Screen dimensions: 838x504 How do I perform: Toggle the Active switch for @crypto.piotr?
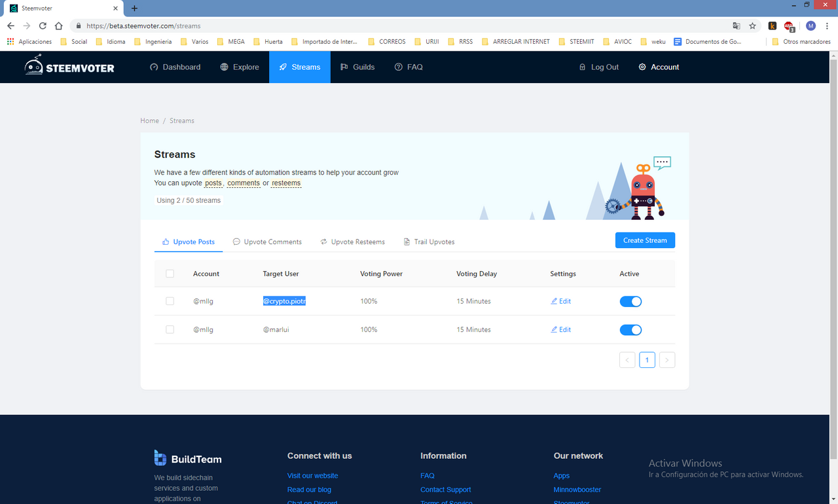(630, 301)
